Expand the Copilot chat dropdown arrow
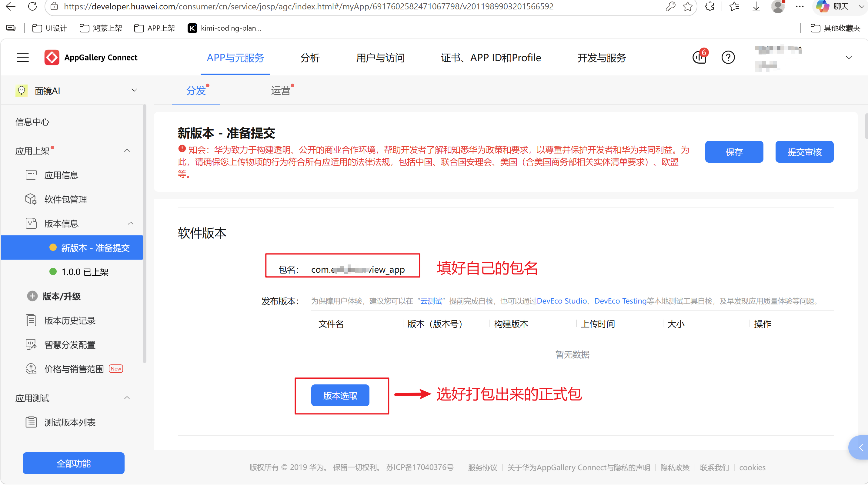 pos(861,6)
